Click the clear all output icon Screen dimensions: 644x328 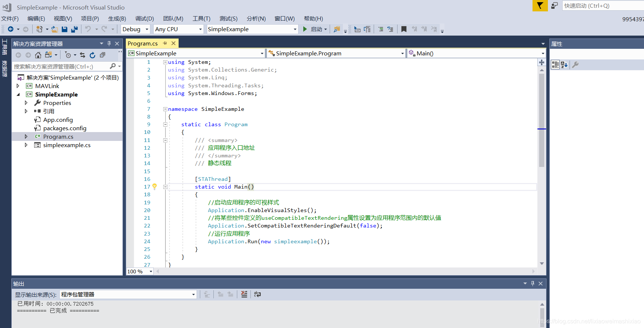click(x=244, y=294)
